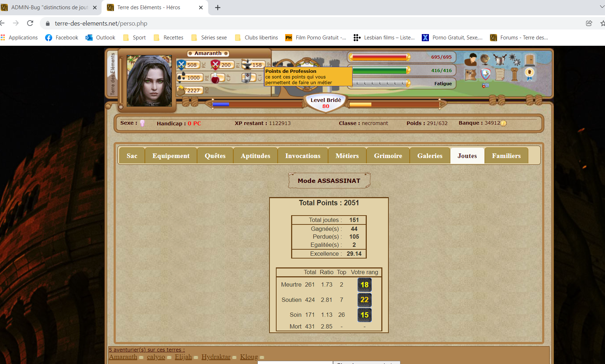The width and height of the screenshot is (605, 364).
Task: Switch to the Equipement tab
Action: click(x=171, y=156)
